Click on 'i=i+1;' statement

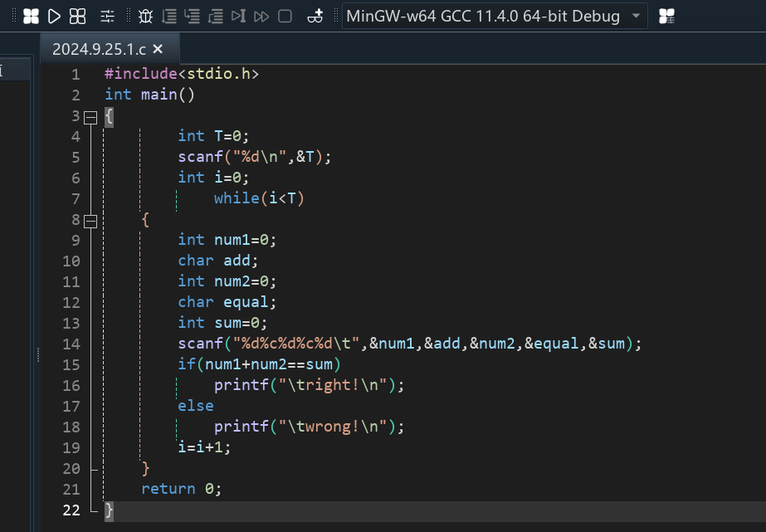pos(204,447)
